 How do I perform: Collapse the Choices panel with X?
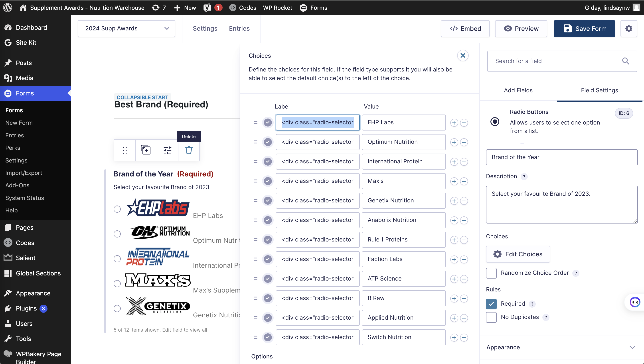click(x=463, y=55)
